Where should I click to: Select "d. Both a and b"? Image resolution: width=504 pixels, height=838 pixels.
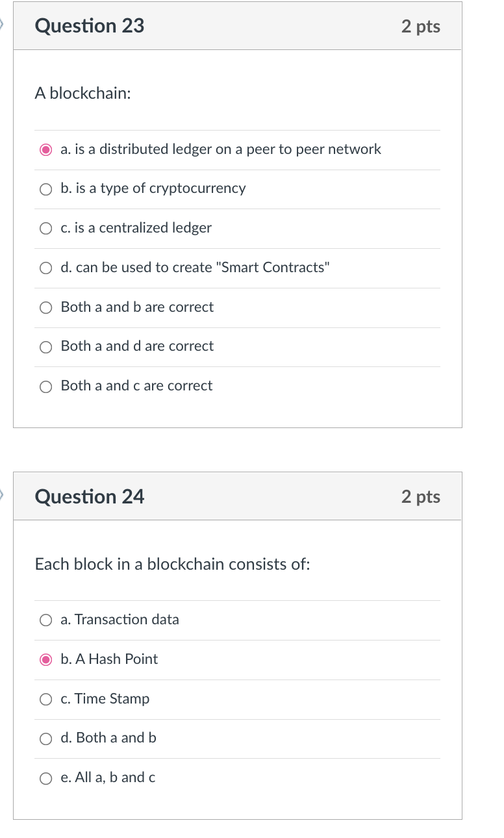tap(45, 738)
